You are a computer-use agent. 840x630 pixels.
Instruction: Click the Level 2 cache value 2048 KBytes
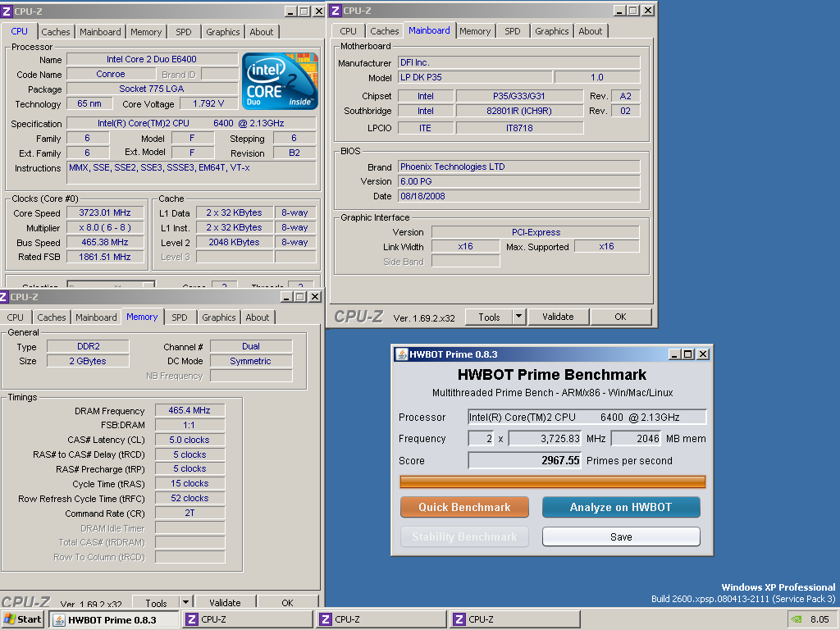click(234, 242)
